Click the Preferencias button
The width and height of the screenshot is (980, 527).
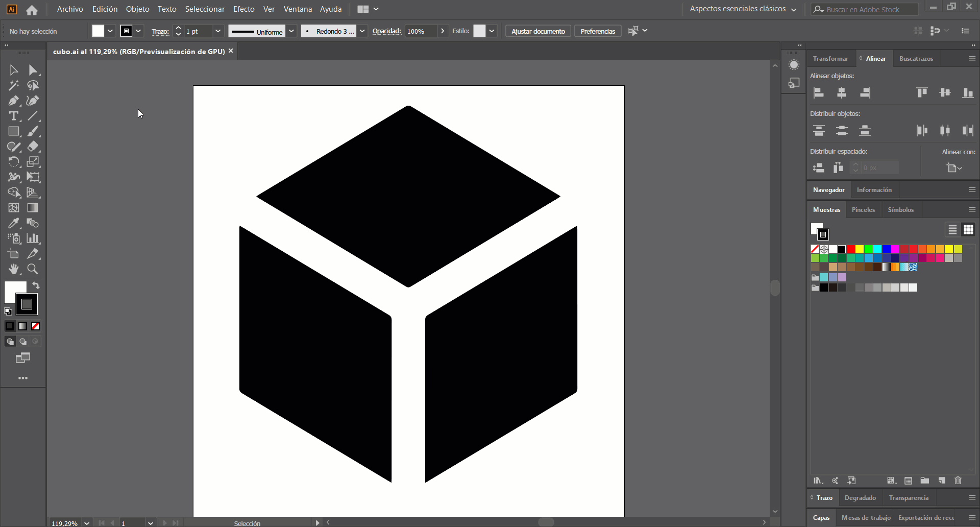coord(598,31)
